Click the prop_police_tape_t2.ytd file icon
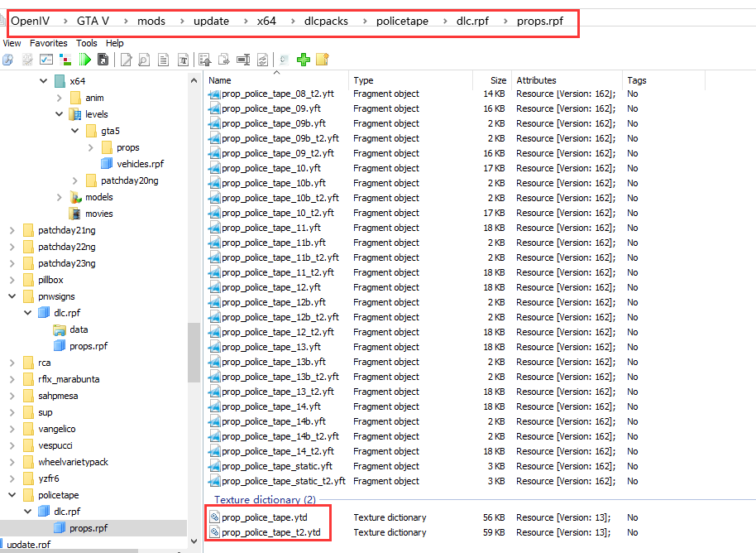This screenshot has width=756, height=553. [x=214, y=532]
